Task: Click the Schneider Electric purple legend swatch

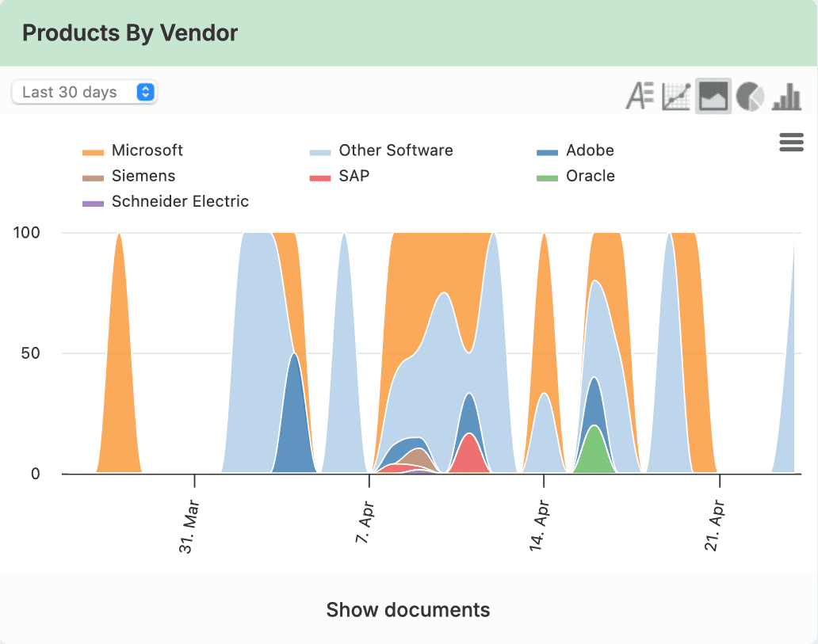Action: pos(93,204)
